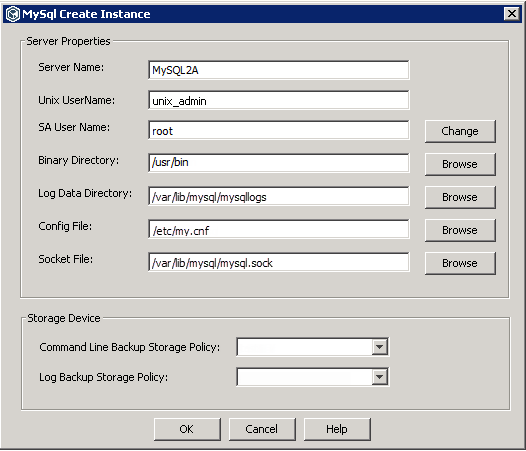526x451 pixels.
Task: Confirm with the OK button
Action: click(x=187, y=429)
